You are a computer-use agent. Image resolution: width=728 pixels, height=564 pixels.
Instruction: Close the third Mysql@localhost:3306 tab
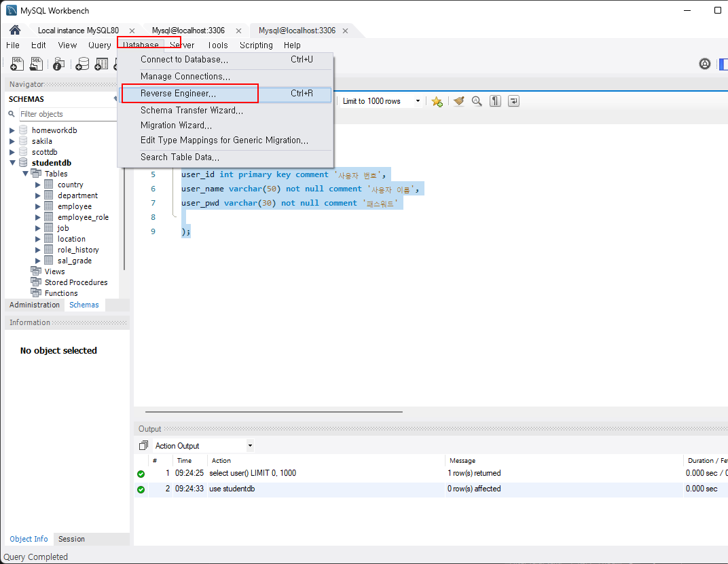pyautogui.click(x=346, y=31)
